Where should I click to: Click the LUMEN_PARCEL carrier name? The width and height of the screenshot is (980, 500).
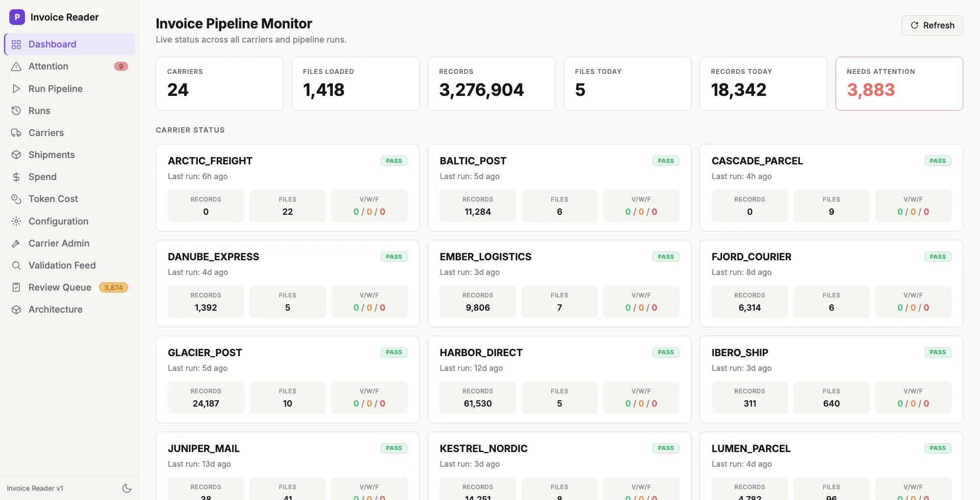[x=751, y=449]
